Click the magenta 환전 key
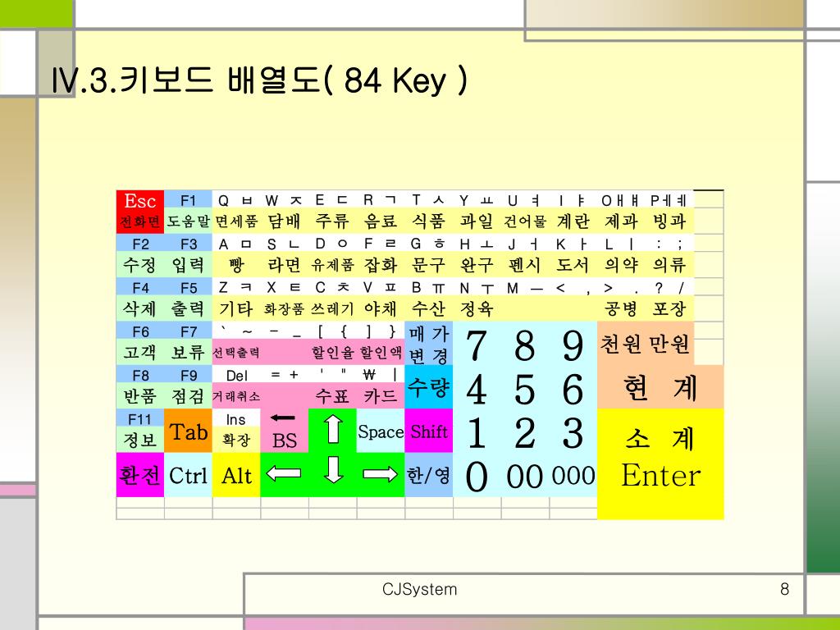This screenshot has width=840, height=630. click(139, 475)
